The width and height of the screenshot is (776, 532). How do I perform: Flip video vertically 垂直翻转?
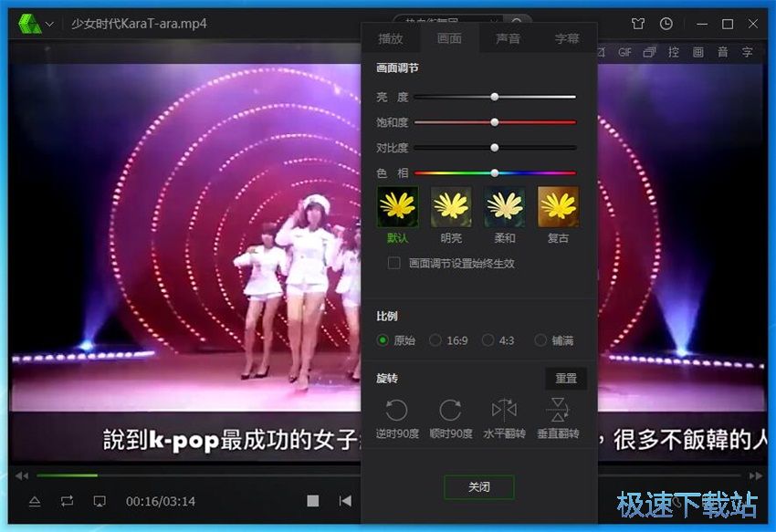click(x=558, y=419)
